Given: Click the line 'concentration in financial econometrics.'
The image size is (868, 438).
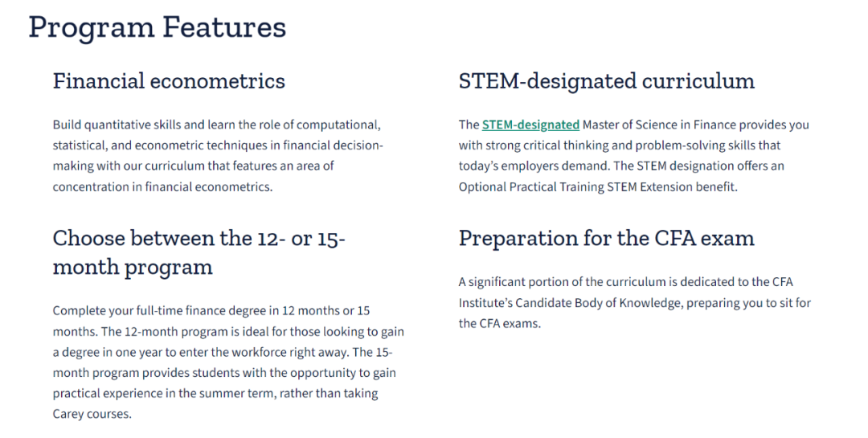Looking at the screenshot, I should point(162,186).
